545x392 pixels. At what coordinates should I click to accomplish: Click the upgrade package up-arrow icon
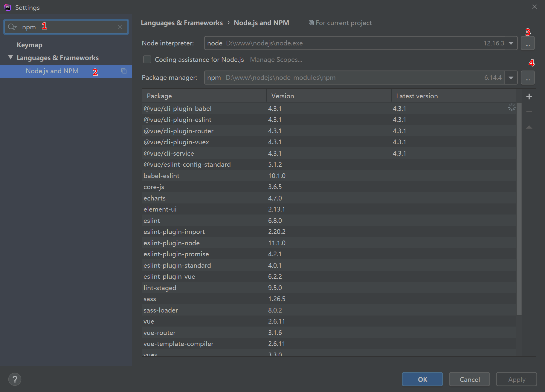coord(529,127)
